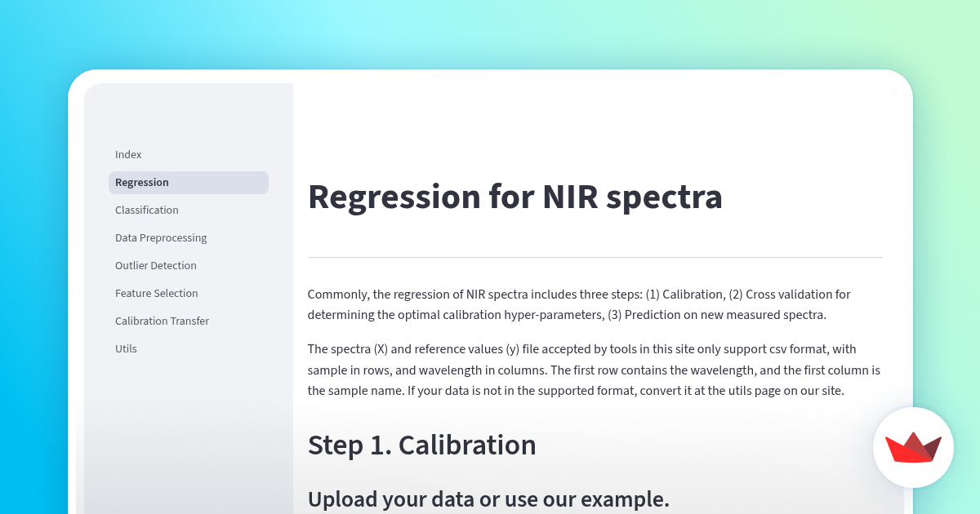Open the Feature Selection page
This screenshot has height=514, width=980.
click(156, 293)
